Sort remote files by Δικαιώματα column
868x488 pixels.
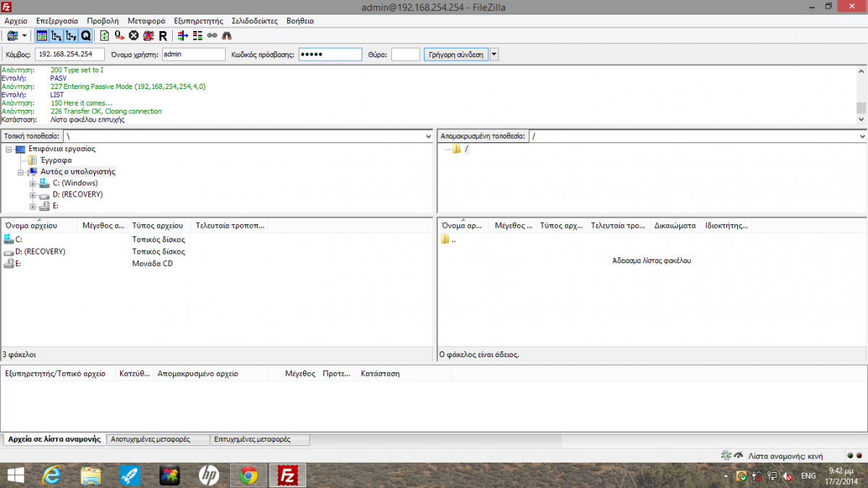click(676, 226)
